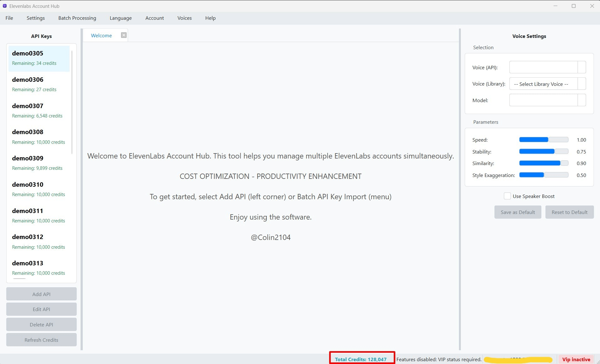The width and height of the screenshot is (600, 364).
Task: Click the Delete API button
Action: click(x=41, y=325)
